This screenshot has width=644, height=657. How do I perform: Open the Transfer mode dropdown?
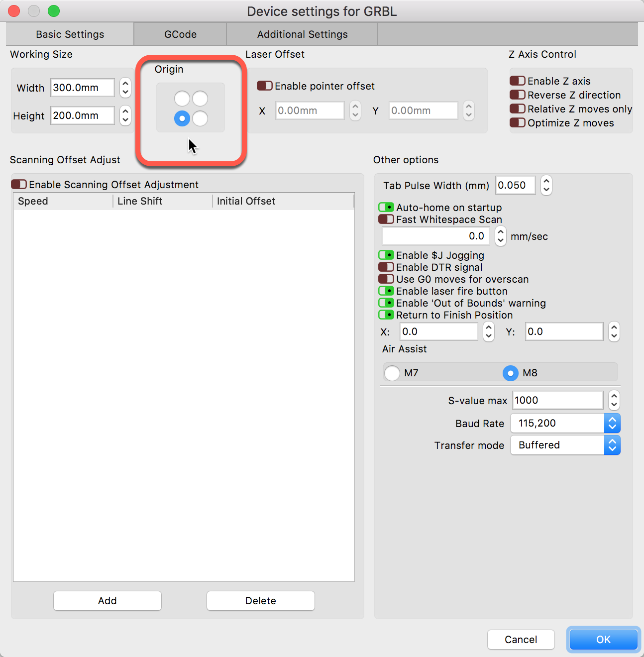(565, 445)
